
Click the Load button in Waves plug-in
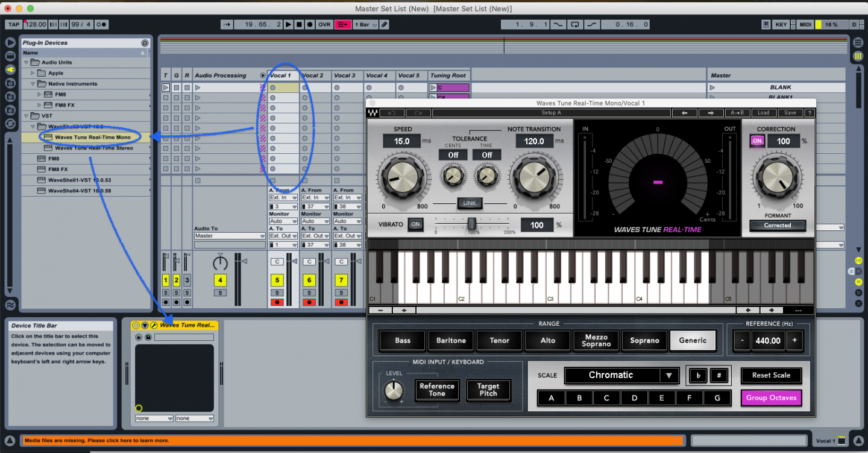(x=763, y=113)
